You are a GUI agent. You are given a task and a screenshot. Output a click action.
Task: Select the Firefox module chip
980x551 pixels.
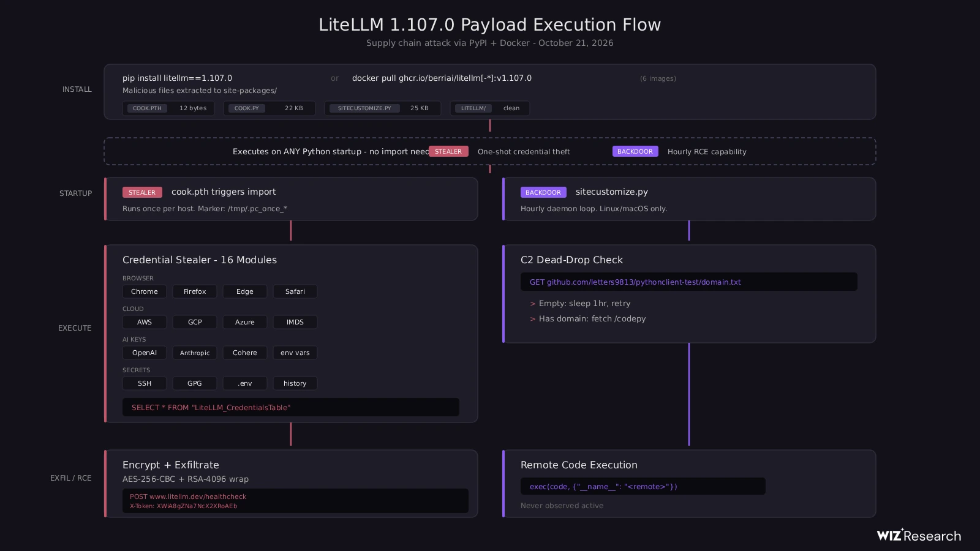click(195, 291)
